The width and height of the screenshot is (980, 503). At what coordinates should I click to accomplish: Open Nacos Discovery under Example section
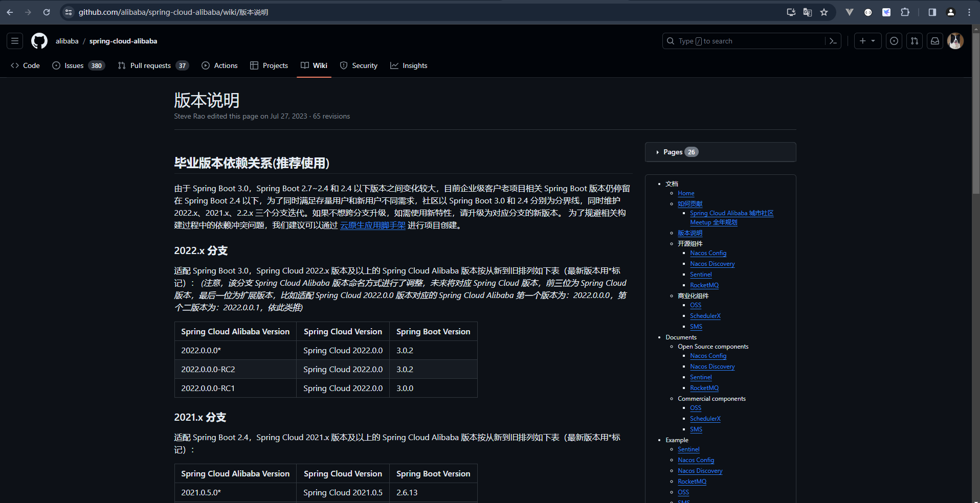(x=700, y=471)
